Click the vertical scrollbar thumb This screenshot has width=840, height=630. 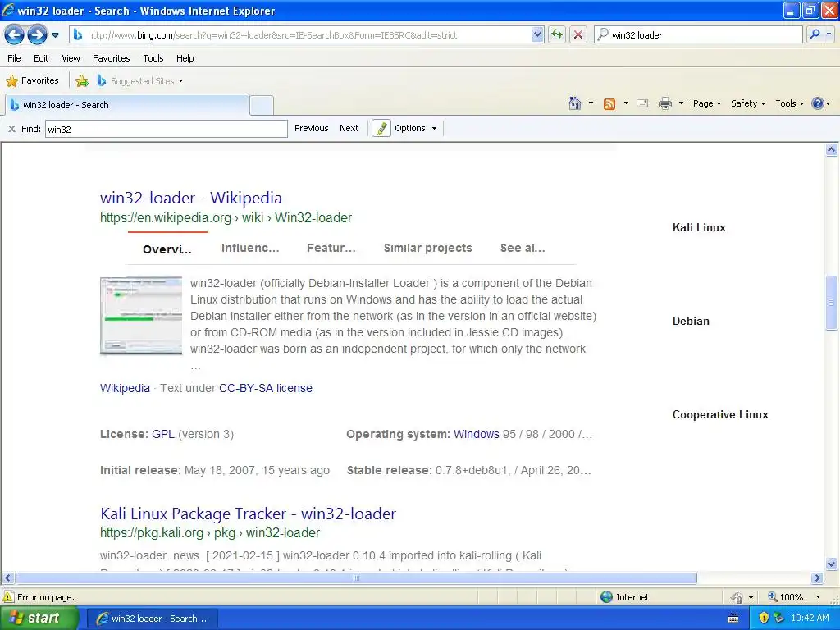pos(831,304)
